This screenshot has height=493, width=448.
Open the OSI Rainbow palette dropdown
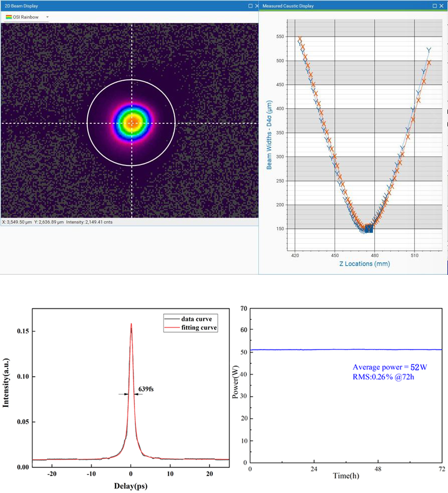tap(47, 17)
